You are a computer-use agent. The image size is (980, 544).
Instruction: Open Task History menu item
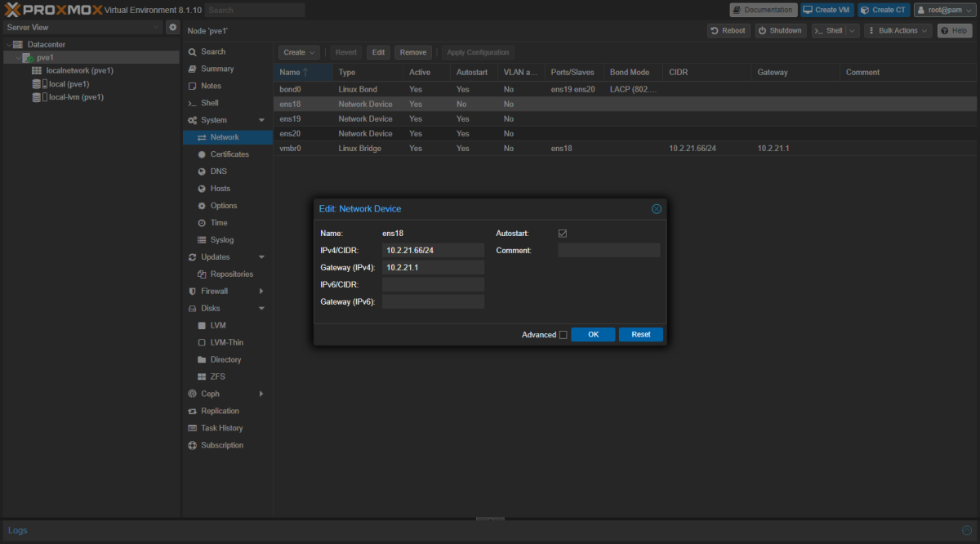pos(227,429)
